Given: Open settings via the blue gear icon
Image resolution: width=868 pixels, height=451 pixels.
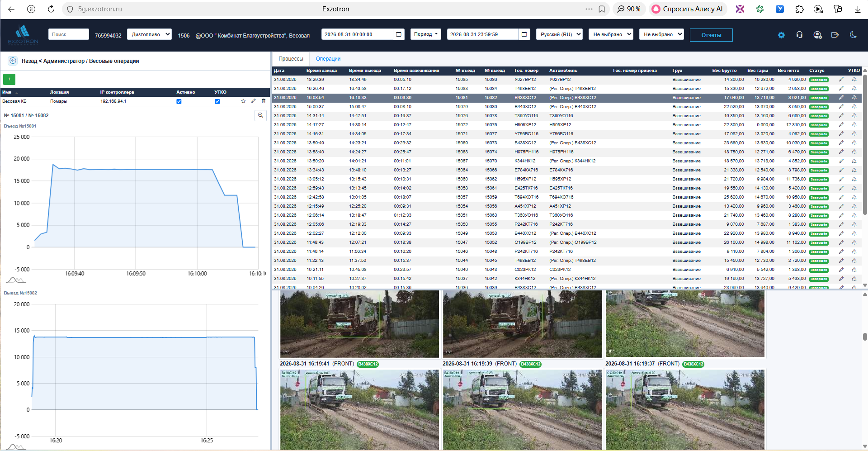Looking at the screenshot, I should pyautogui.click(x=781, y=35).
